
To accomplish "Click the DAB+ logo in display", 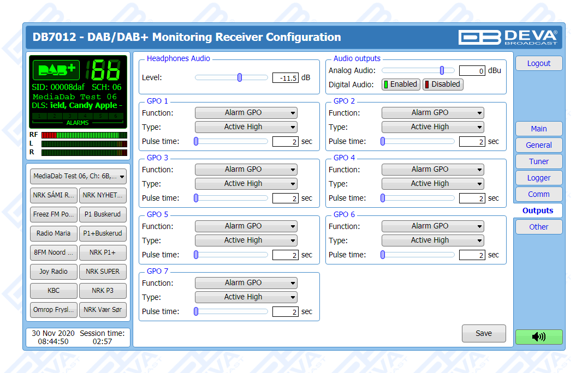I will 56,70.
